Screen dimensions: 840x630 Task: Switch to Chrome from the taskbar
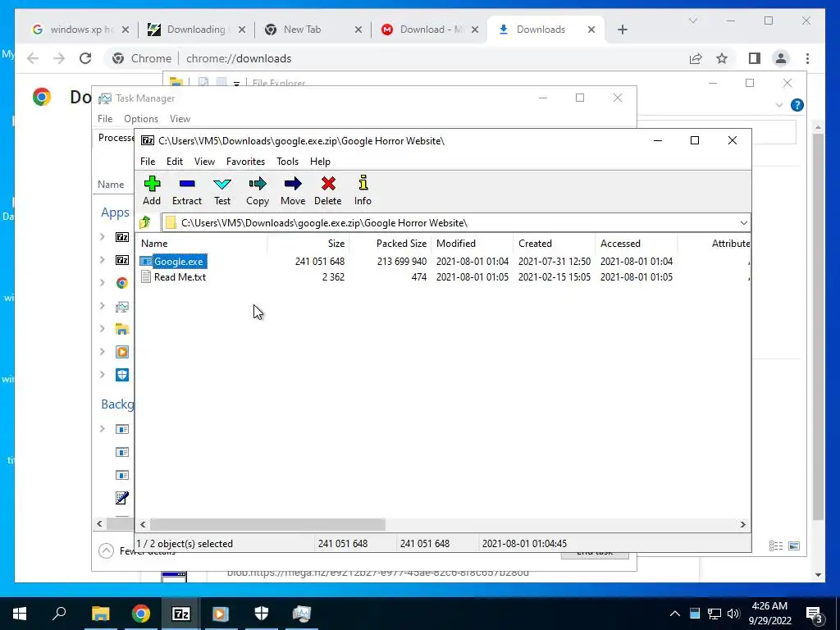tap(141, 614)
